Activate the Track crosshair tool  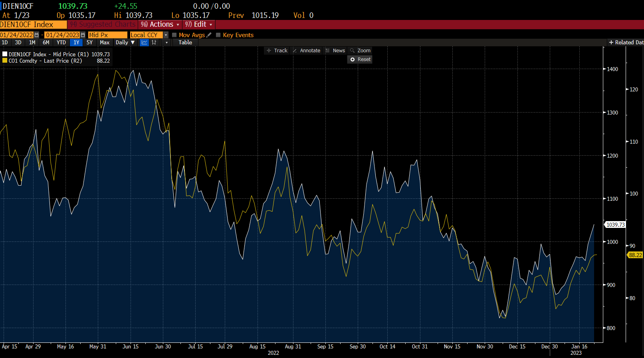pyautogui.click(x=277, y=51)
